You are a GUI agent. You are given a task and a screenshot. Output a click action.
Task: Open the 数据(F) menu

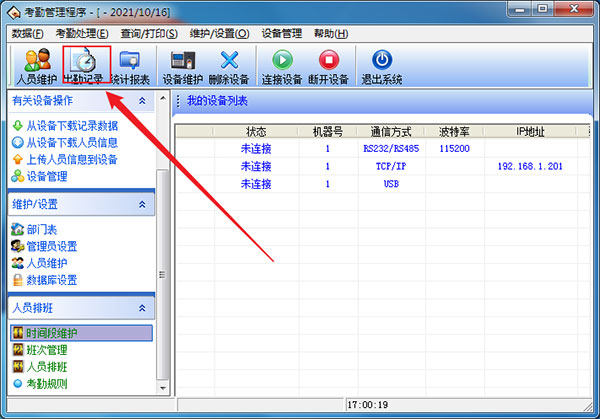pos(28,34)
